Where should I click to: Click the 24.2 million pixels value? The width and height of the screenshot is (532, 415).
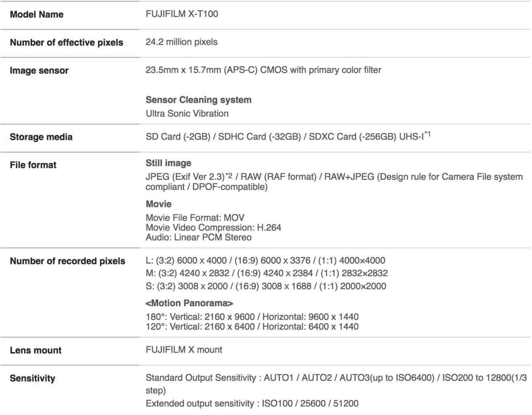(181, 42)
